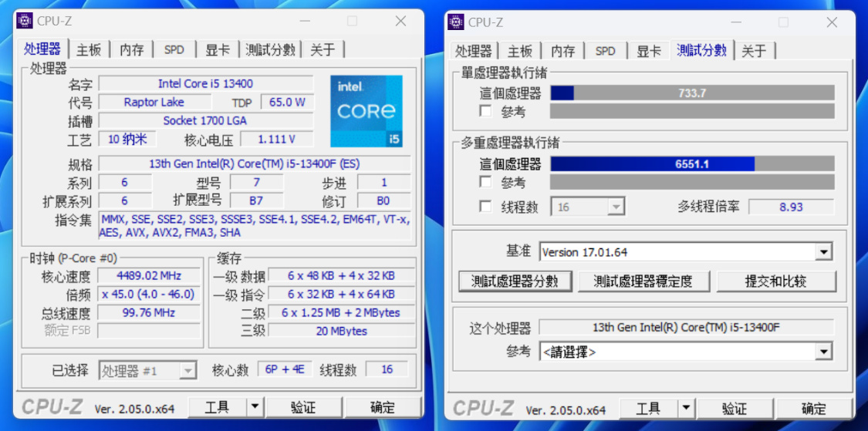Select 測試分數 tab in right window

pos(701,50)
